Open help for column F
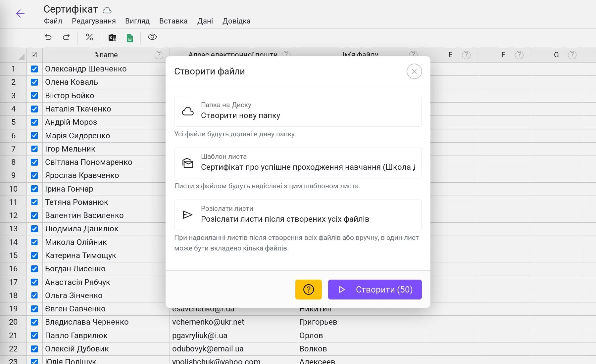 519,55
